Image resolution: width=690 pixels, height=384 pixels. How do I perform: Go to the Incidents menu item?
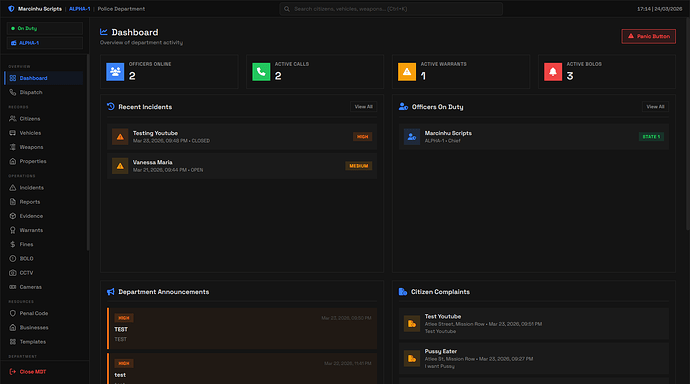pos(44,188)
